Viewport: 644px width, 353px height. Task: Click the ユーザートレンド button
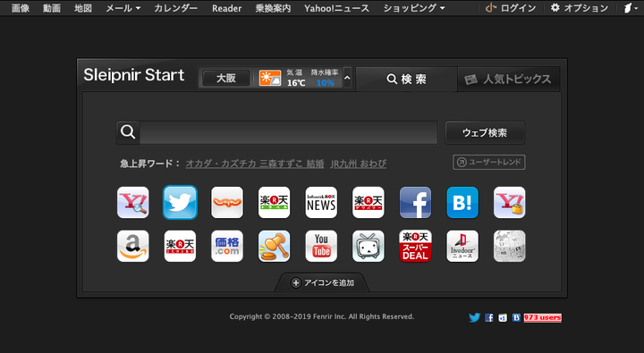tap(488, 162)
